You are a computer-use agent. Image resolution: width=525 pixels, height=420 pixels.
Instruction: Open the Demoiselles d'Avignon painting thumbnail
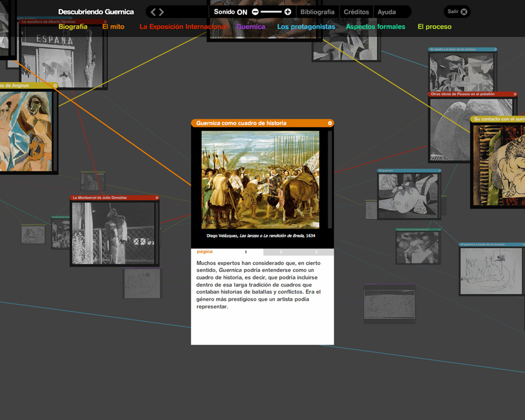point(26,131)
